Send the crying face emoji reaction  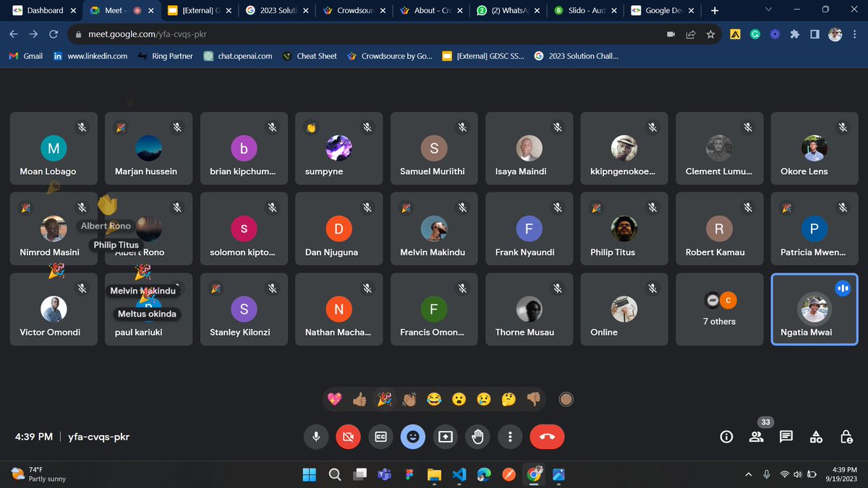tap(483, 398)
